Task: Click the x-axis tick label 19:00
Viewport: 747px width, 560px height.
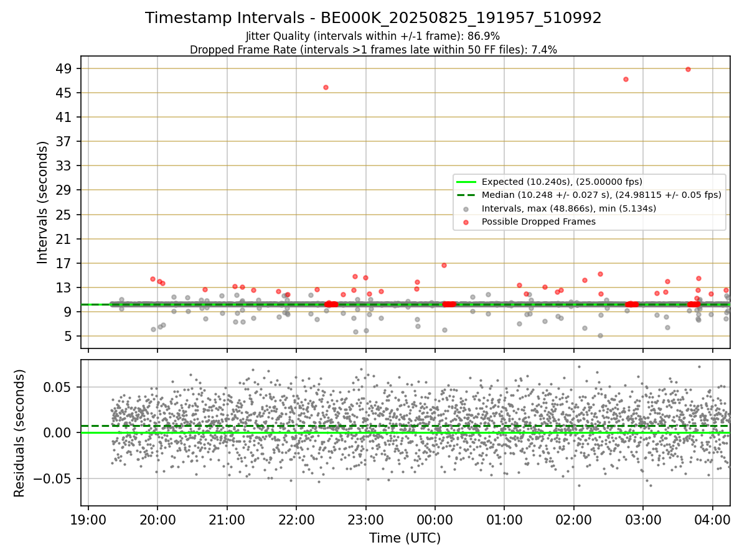Action: click(x=88, y=520)
